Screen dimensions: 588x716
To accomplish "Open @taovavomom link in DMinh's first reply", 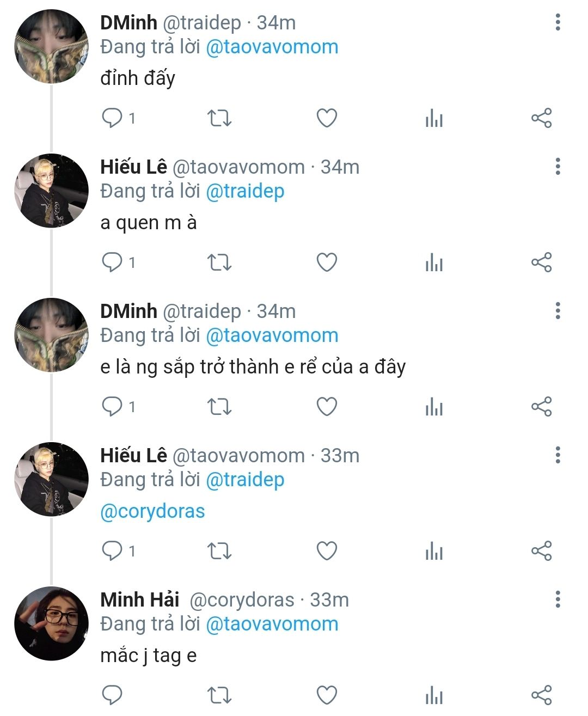I will [272, 47].
